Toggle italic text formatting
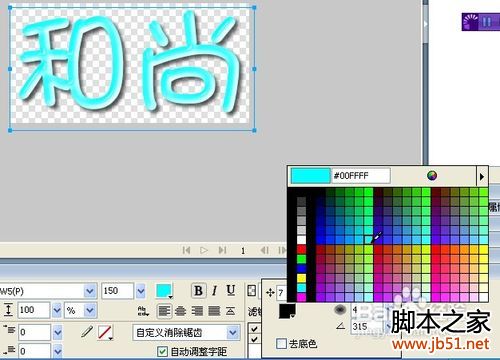 [x=215, y=291]
